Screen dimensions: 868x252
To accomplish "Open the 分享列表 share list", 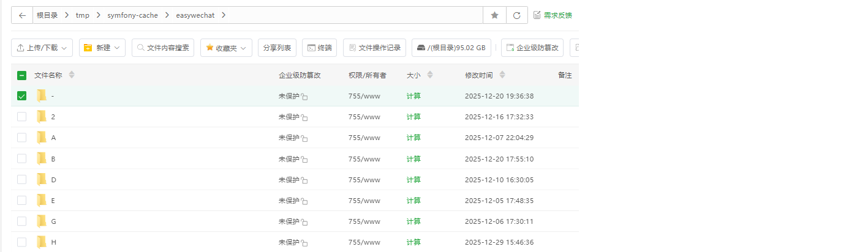I will pyautogui.click(x=277, y=48).
